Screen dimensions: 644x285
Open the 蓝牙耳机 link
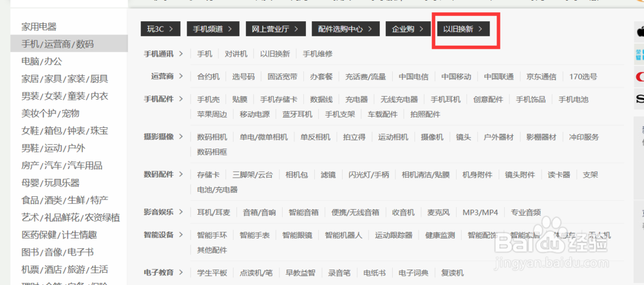point(298,115)
